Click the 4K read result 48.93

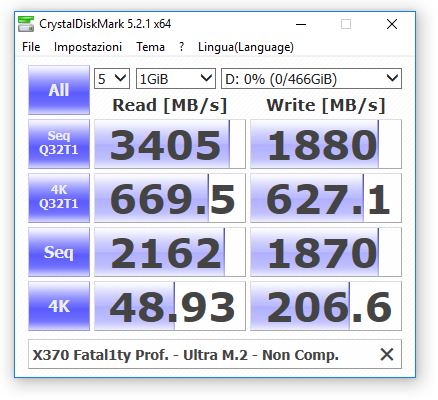tap(170, 306)
